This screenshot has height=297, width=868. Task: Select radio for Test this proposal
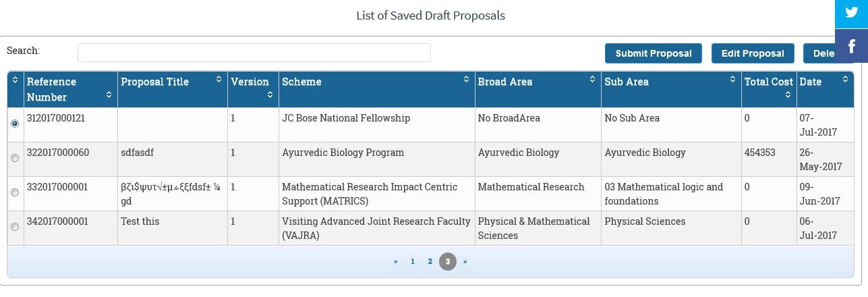pos(15,227)
